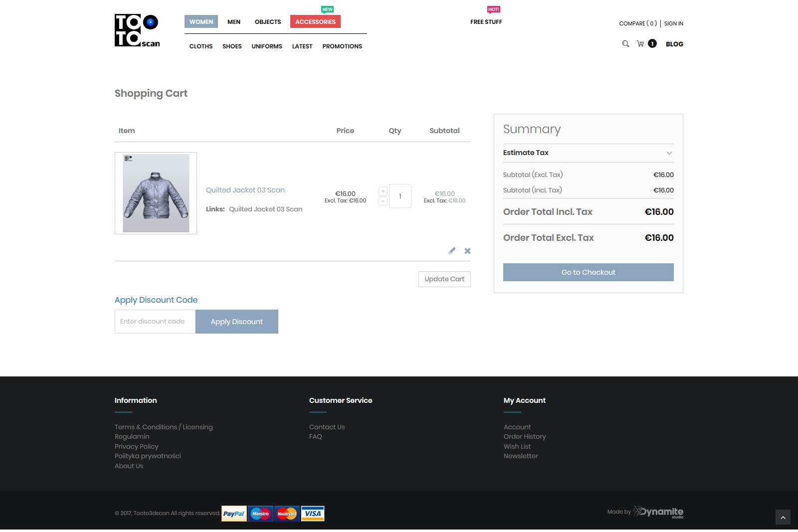The height and width of the screenshot is (532, 798).
Task: Remove item with the X icon
Action: [467, 251]
